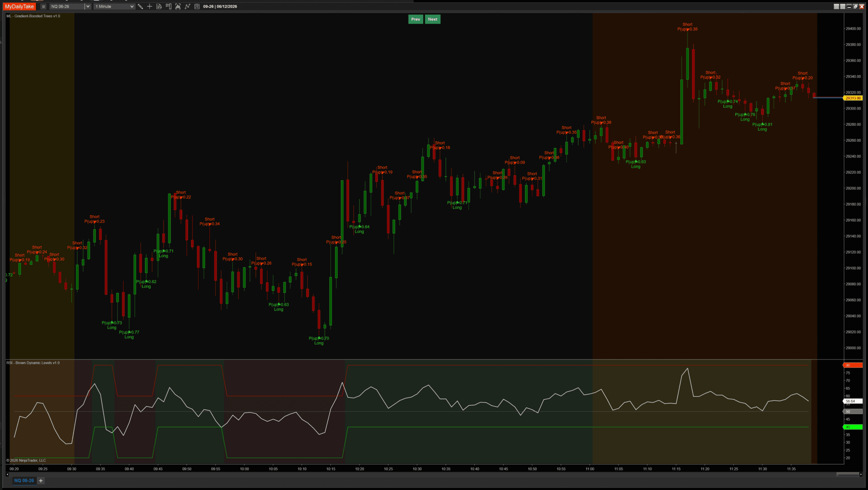Click the gray 50 RSI level marker

pyautogui.click(x=853, y=411)
